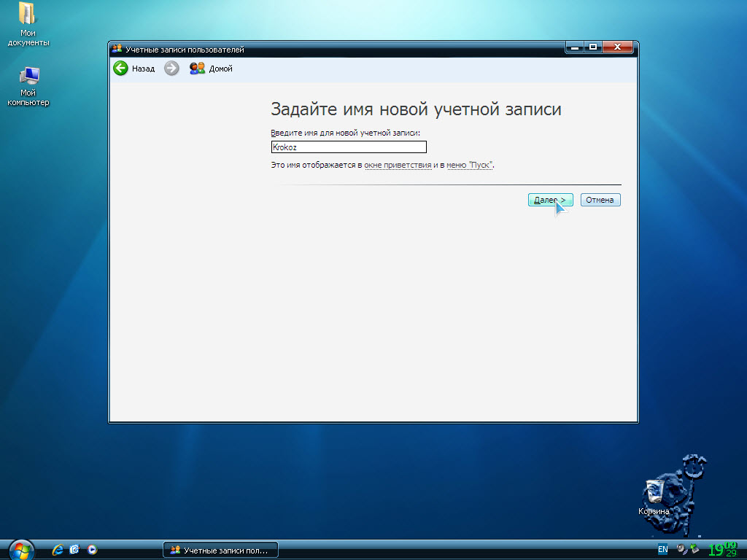Click the safely remove hardware tray icon
Screen dimensions: 747x560
point(694,549)
